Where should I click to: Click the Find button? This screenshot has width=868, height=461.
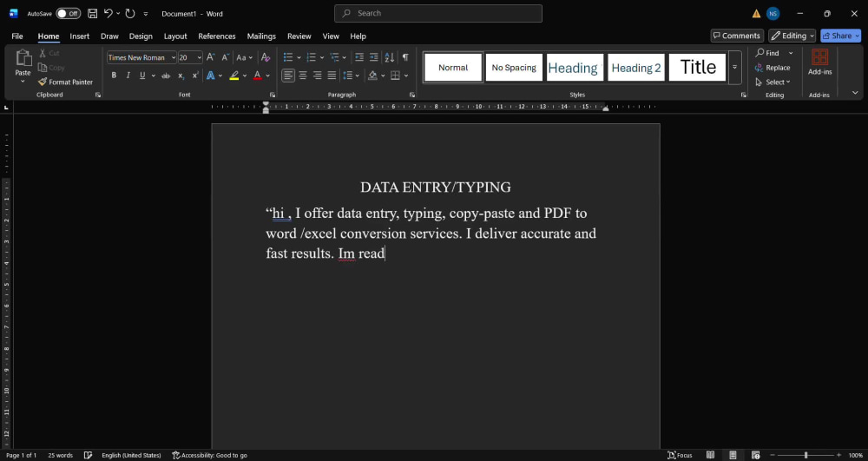[767, 53]
